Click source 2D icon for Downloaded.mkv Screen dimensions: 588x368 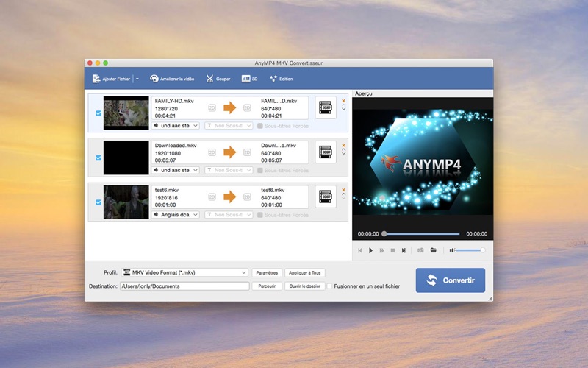pos(212,152)
